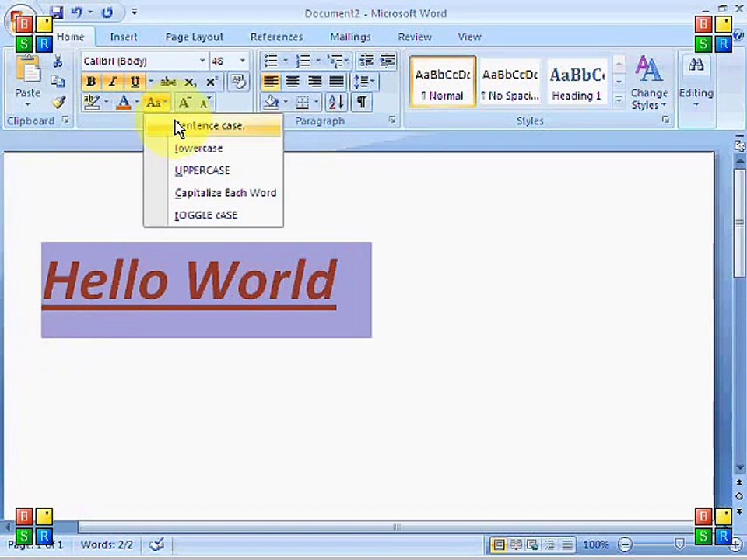Viewport: 747px width, 560px height.
Task: Click the Undo arrow icon
Action: pos(77,13)
